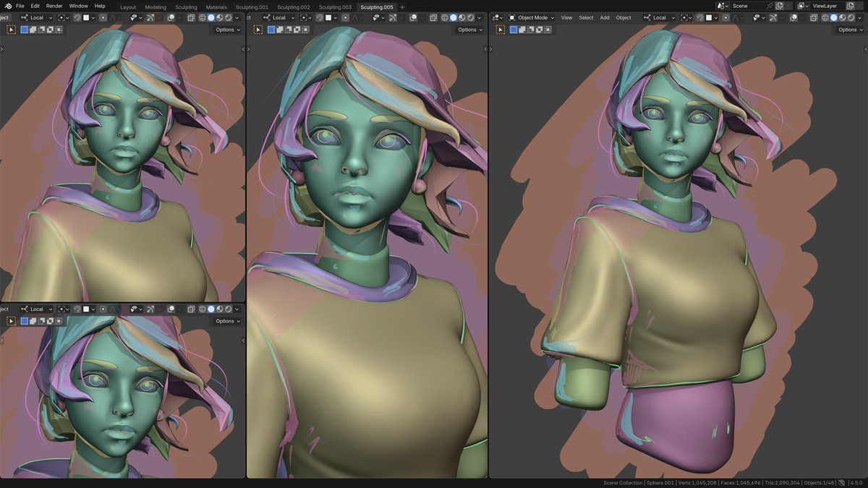Open Object menu in right viewport

(x=624, y=17)
